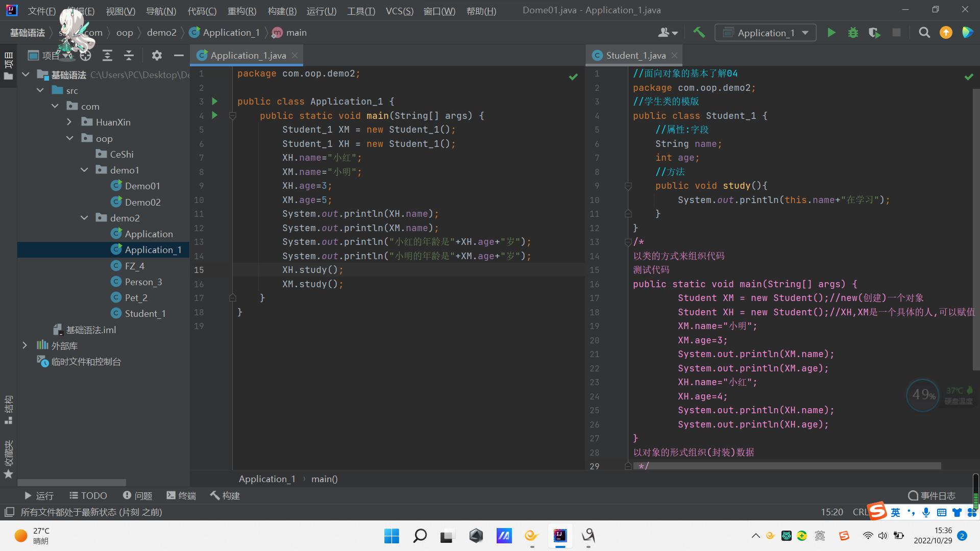The width and height of the screenshot is (980, 551).
Task: Toggle fold marker at study method
Action: click(628, 186)
